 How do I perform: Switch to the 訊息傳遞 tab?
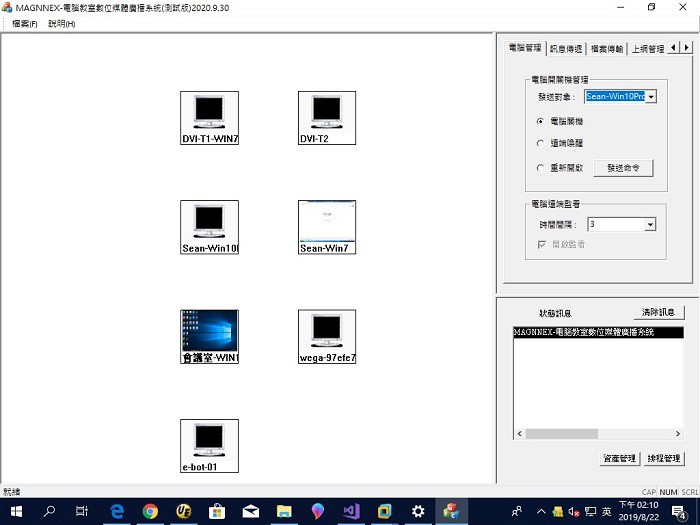coord(566,48)
